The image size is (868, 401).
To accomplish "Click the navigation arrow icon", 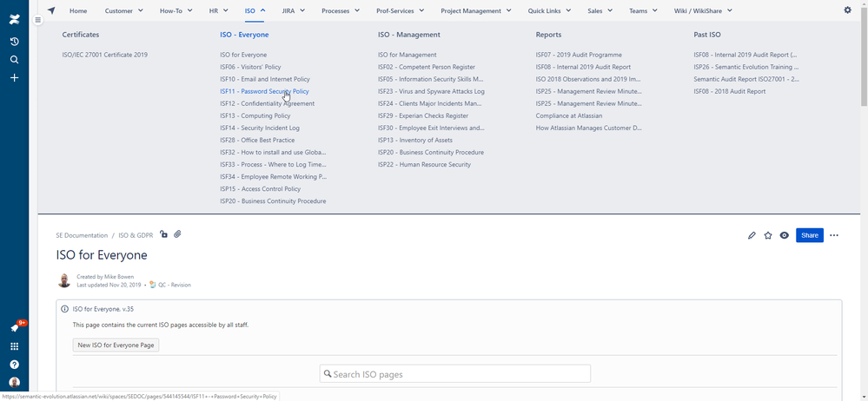I will 51,10.
